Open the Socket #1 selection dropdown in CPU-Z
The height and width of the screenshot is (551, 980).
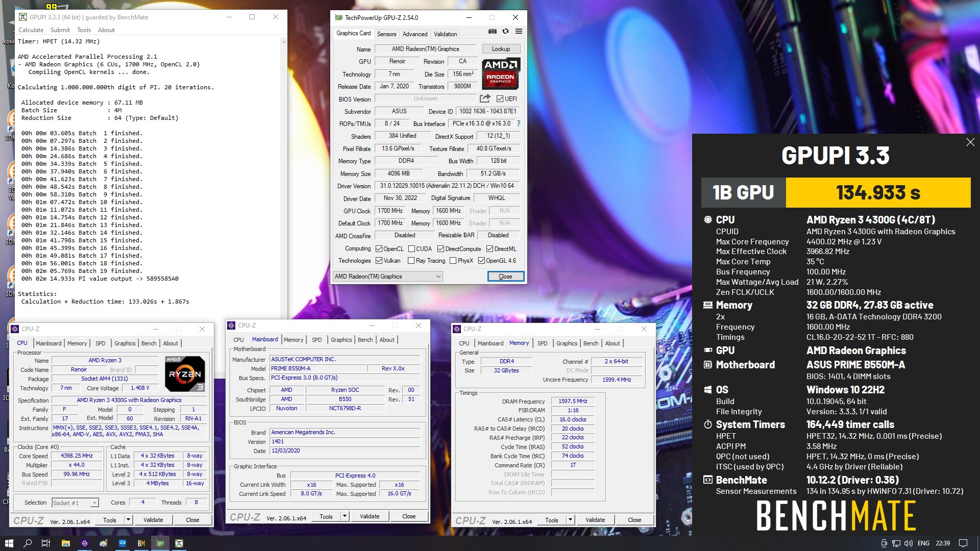75,503
